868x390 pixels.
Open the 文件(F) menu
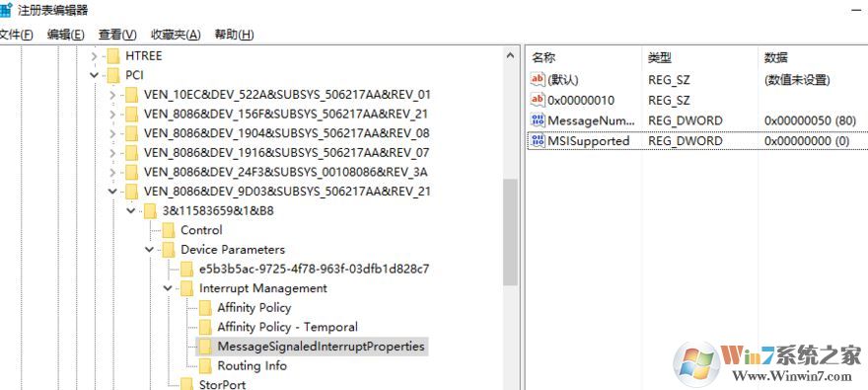(16, 35)
